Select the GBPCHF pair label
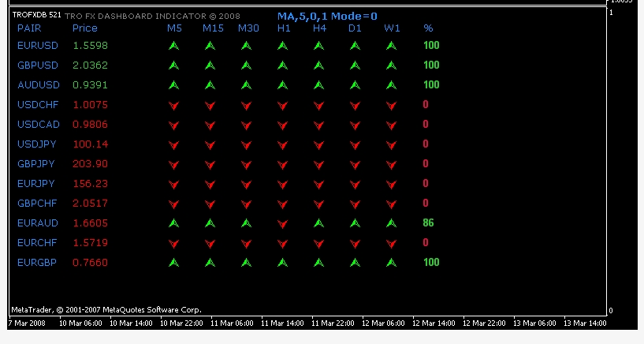The width and height of the screenshot is (644, 344). click(37, 203)
